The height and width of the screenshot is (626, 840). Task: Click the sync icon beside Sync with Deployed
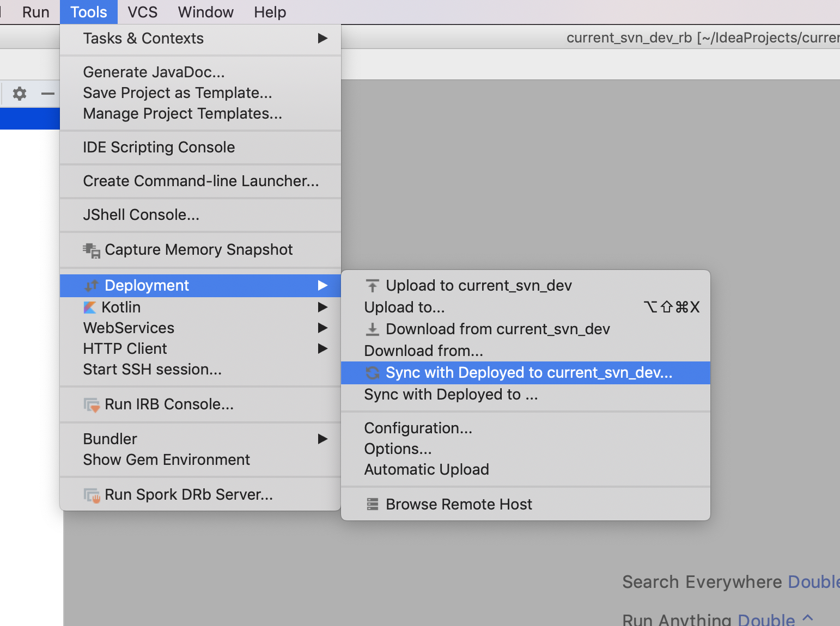373,373
